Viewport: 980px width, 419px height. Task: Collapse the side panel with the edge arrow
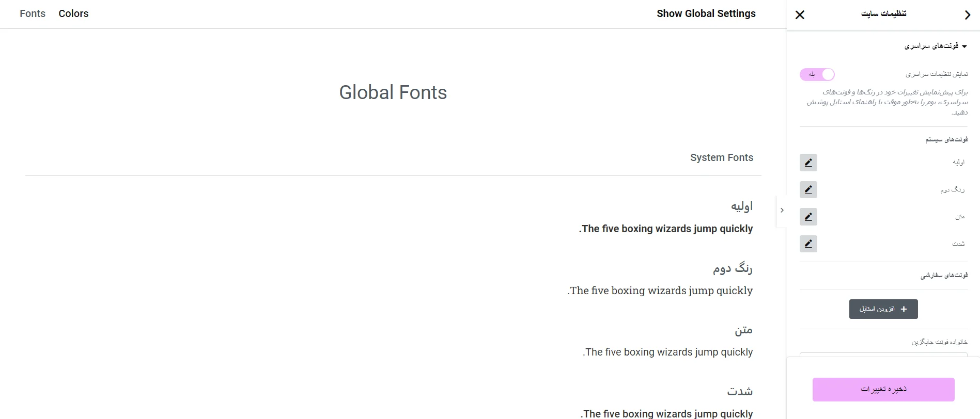coord(782,211)
